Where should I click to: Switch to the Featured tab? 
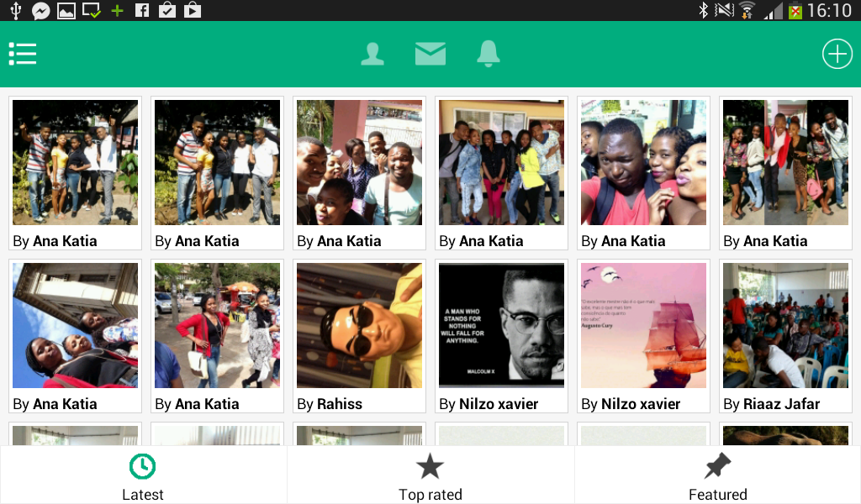pos(718,475)
